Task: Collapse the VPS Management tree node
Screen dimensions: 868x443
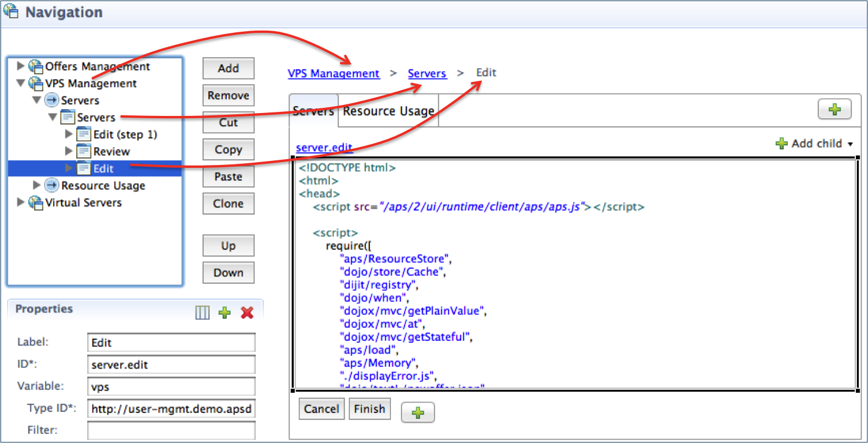Action: pyautogui.click(x=21, y=83)
